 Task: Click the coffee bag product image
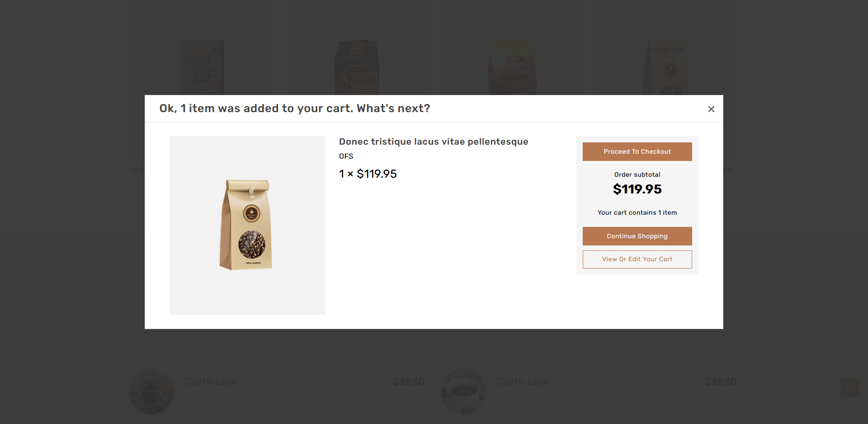coord(247,225)
